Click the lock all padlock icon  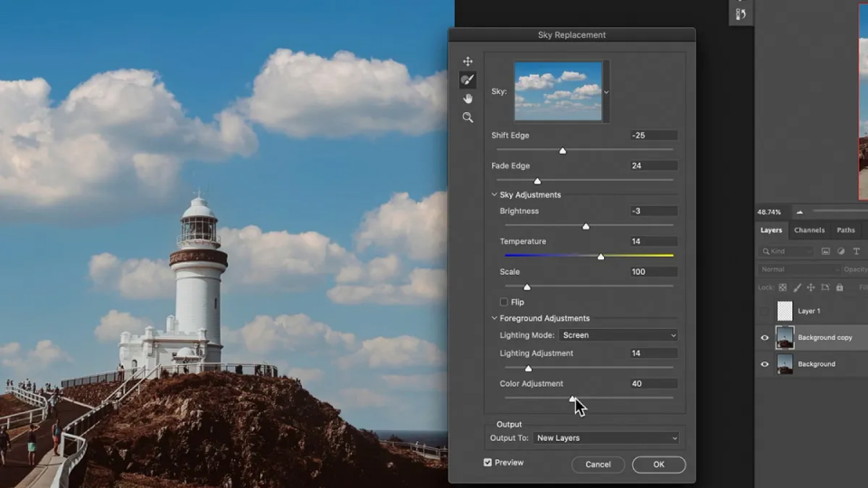(839, 287)
